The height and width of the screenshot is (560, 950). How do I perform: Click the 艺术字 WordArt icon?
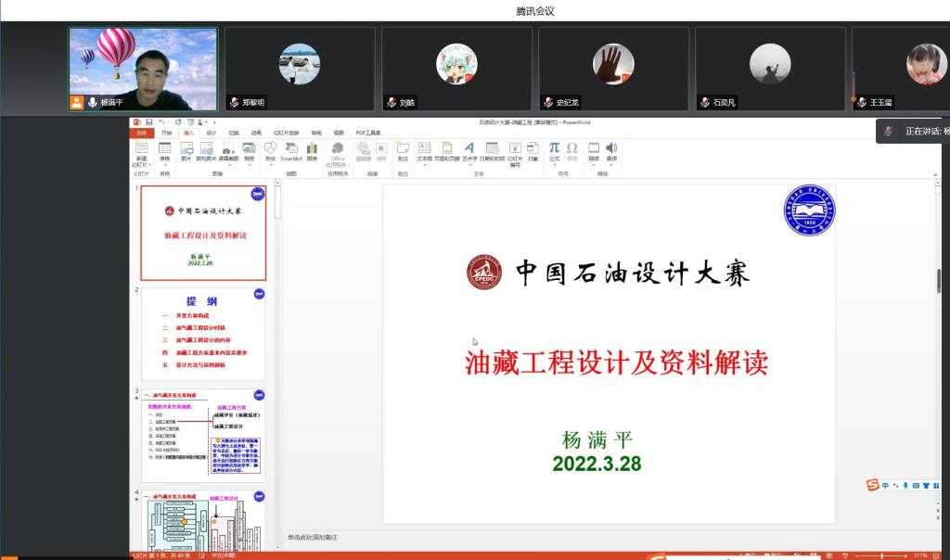click(469, 148)
